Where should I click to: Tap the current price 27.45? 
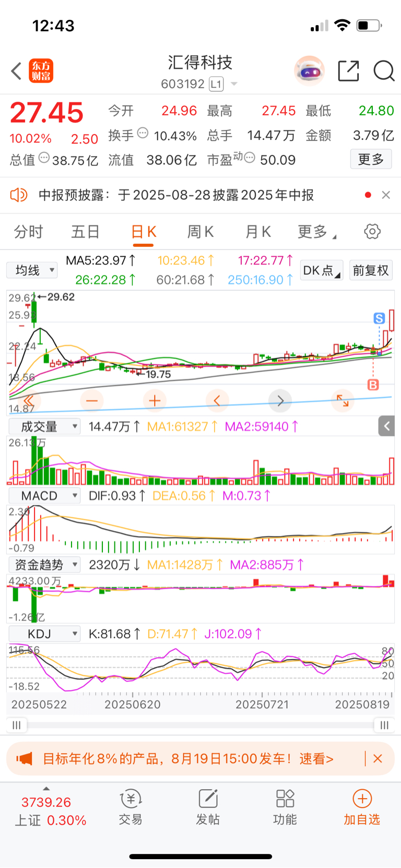coord(46,113)
